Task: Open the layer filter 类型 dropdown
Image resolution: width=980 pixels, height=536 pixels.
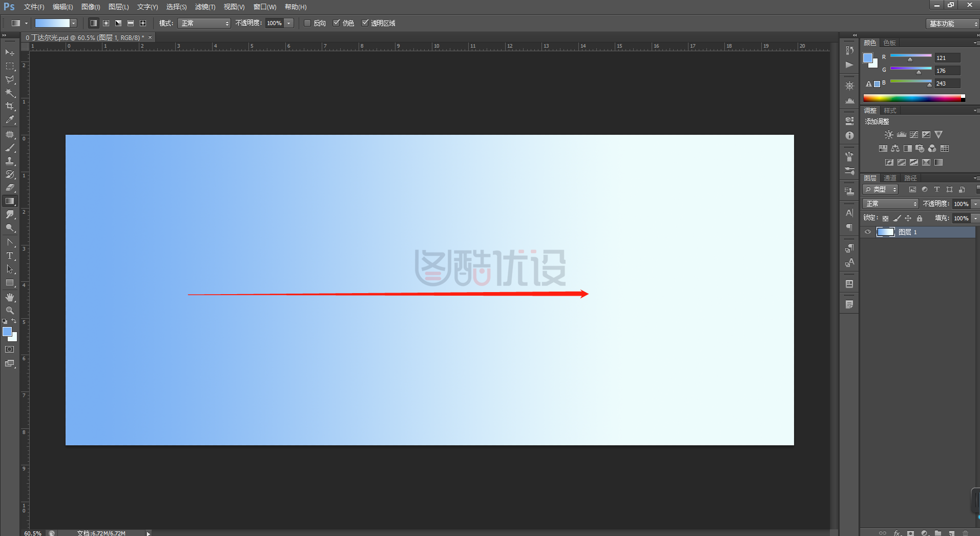Action: [881, 190]
